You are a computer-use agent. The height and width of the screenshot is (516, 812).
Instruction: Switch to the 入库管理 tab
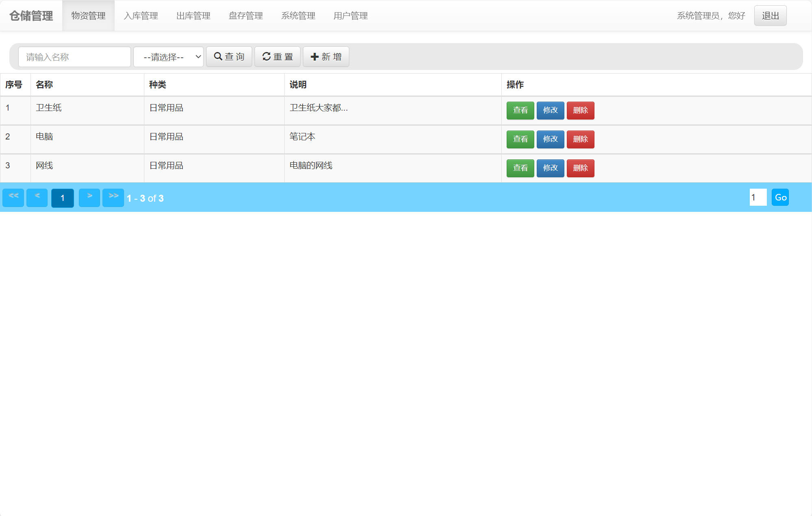[x=141, y=16]
